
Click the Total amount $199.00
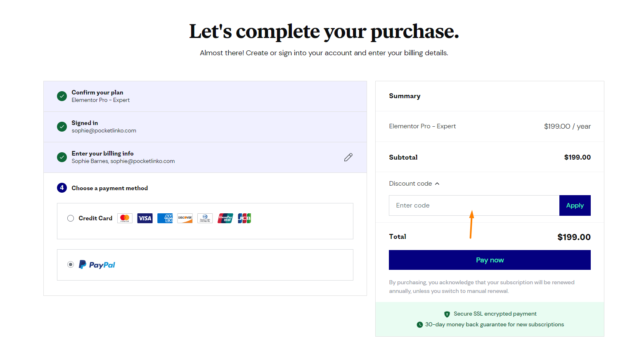click(574, 237)
